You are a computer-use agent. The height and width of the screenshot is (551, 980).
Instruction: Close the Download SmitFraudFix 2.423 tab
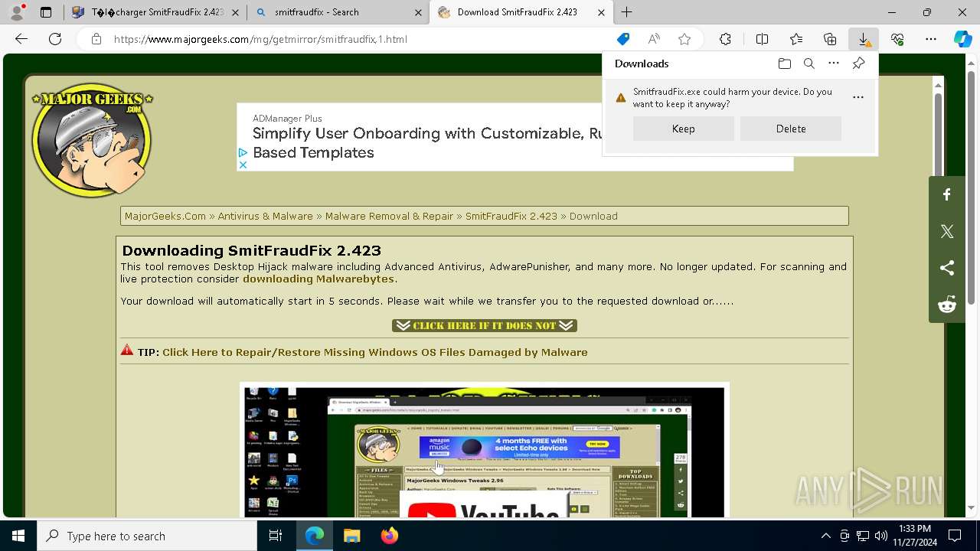601,12
